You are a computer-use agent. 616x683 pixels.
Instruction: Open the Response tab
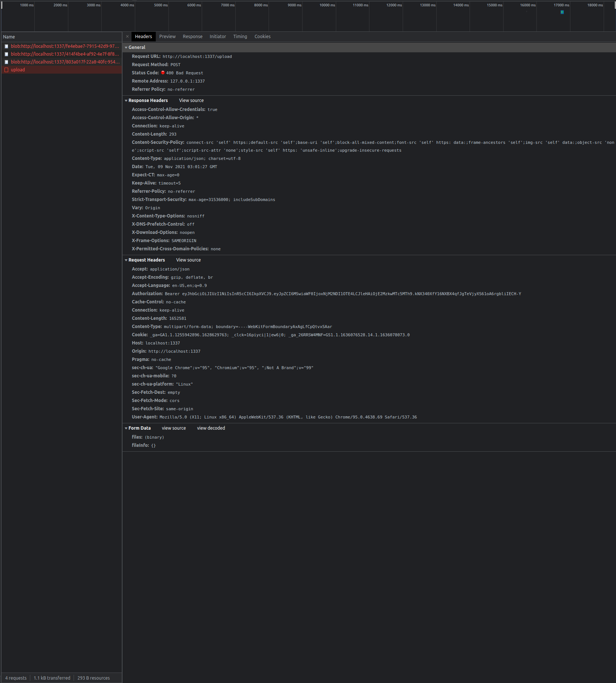point(192,37)
